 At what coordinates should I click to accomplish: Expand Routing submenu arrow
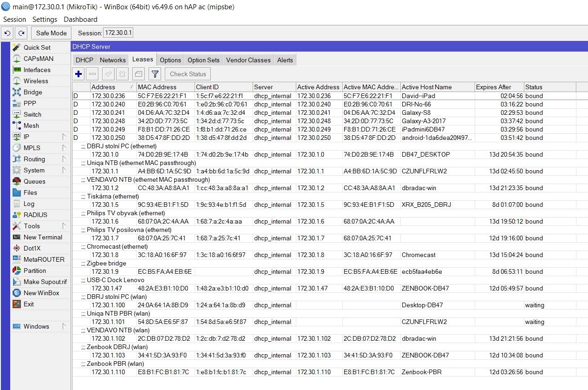pyautogui.click(x=64, y=159)
